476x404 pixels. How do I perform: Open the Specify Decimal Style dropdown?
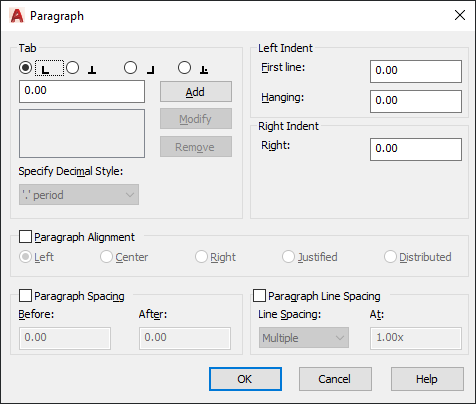click(x=79, y=195)
